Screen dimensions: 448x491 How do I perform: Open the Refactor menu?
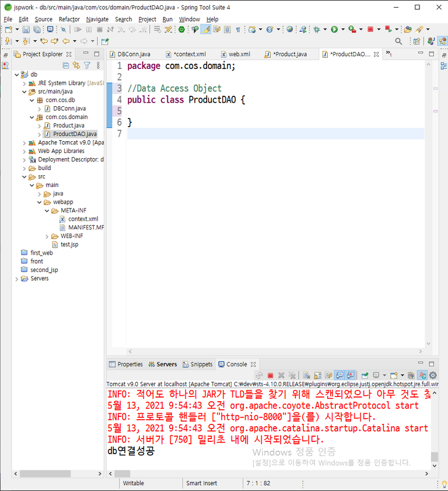click(x=69, y=19)
